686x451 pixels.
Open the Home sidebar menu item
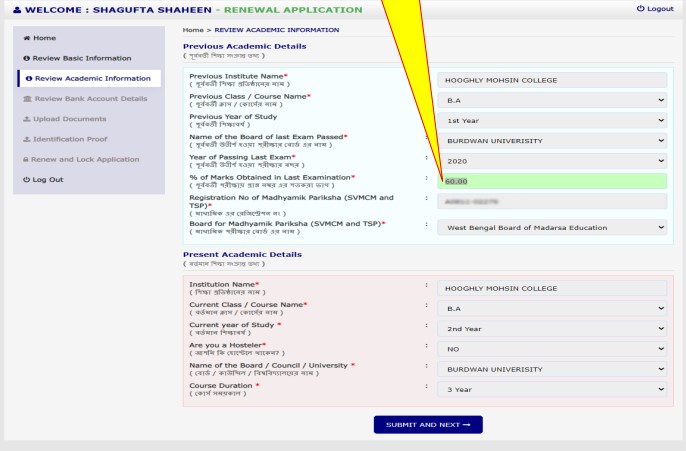point(89,38)
